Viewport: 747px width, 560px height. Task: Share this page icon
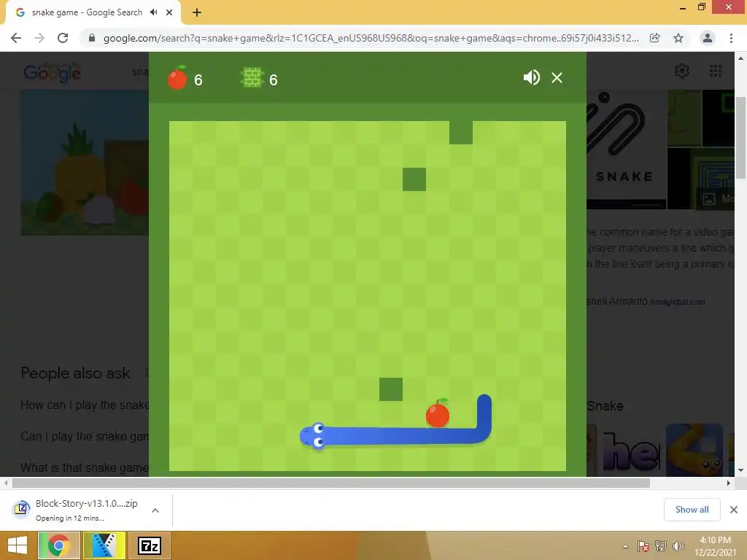(655, 38)
